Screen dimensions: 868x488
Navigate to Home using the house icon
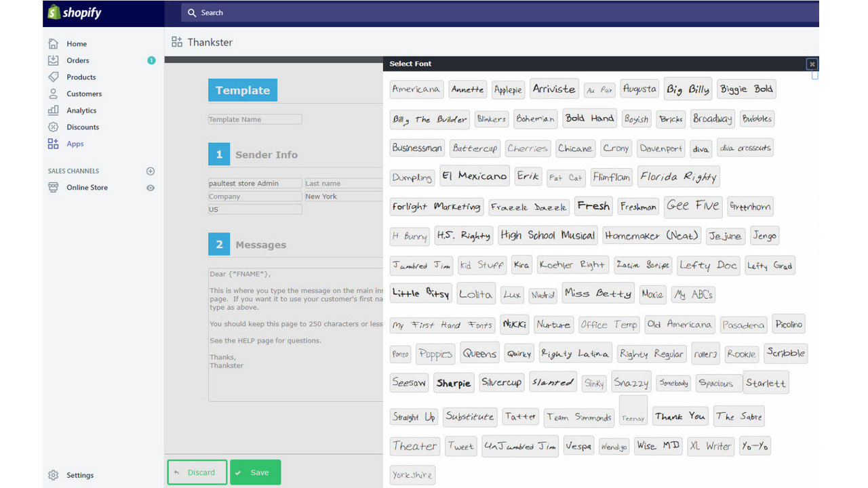coord(54,43)
